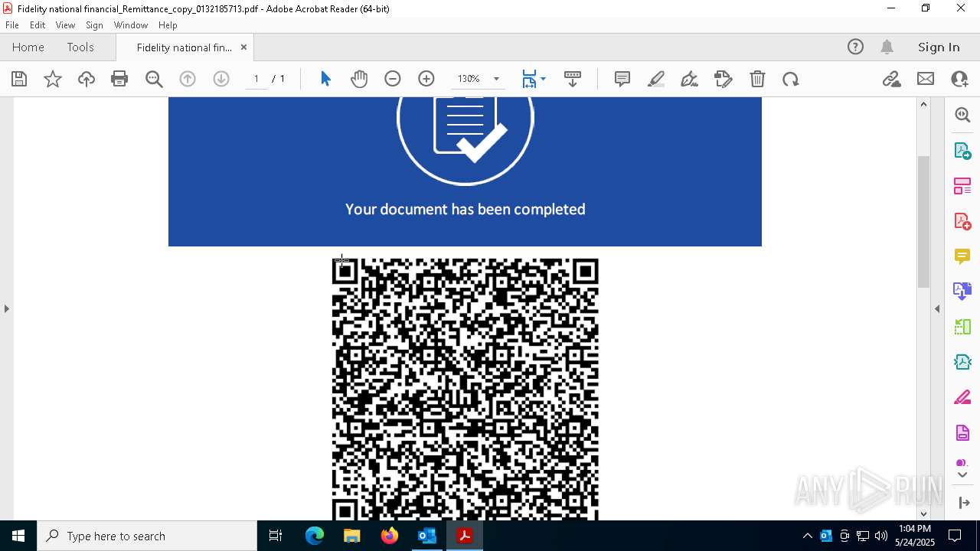Send the file by email envelope icon

[926, 79]
